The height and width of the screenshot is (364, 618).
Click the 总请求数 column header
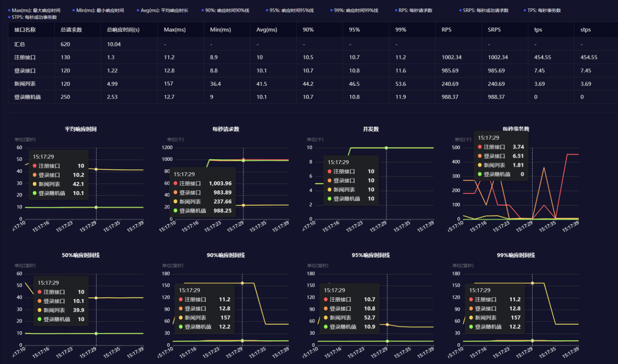pyautogui.click(x=71, y=30)
